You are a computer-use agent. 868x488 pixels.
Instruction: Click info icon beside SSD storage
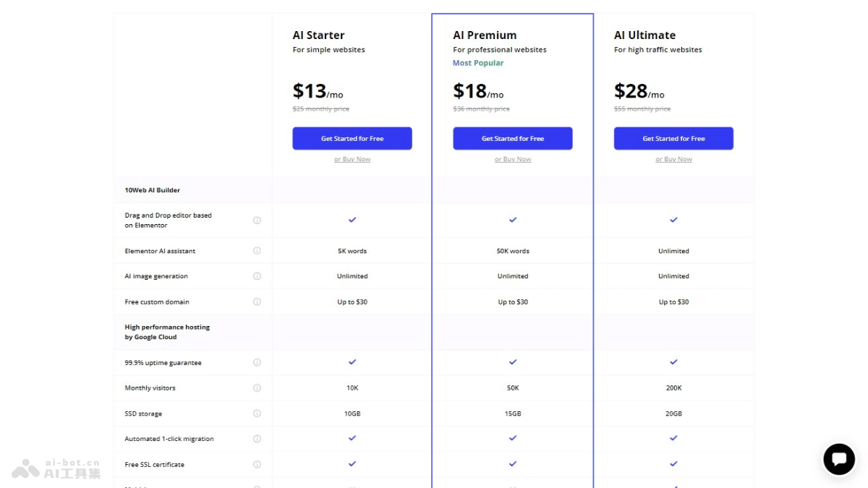coord(257,414)
